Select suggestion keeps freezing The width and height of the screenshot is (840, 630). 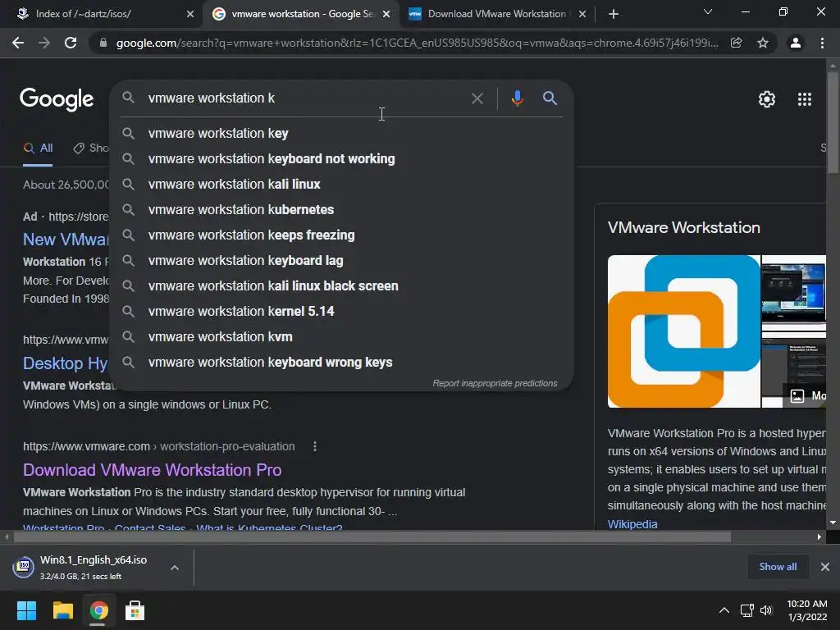click(342, 235)
